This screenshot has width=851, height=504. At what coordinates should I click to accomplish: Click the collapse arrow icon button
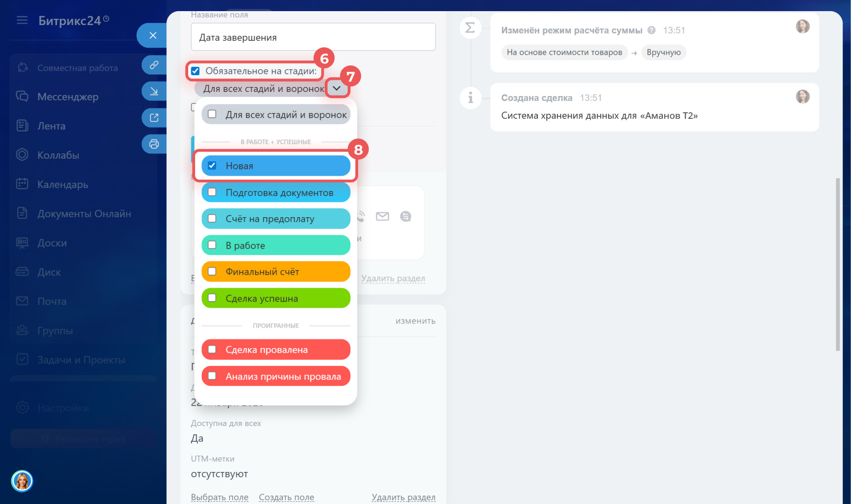tap(154, 91)
